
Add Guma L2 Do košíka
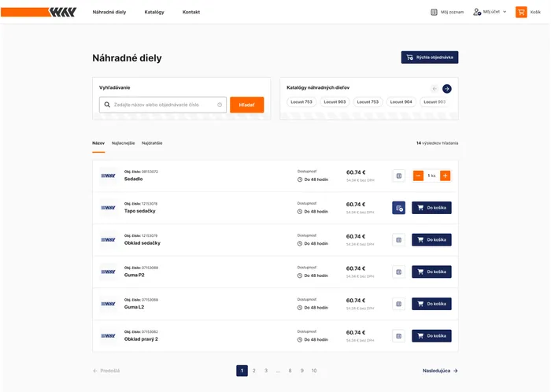tap(431, 304)
